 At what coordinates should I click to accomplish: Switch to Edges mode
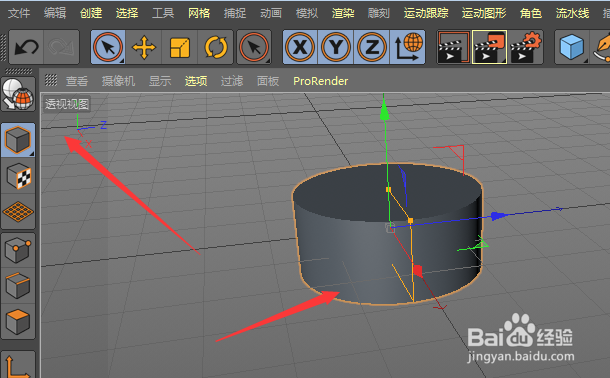[x=18, y=286]
